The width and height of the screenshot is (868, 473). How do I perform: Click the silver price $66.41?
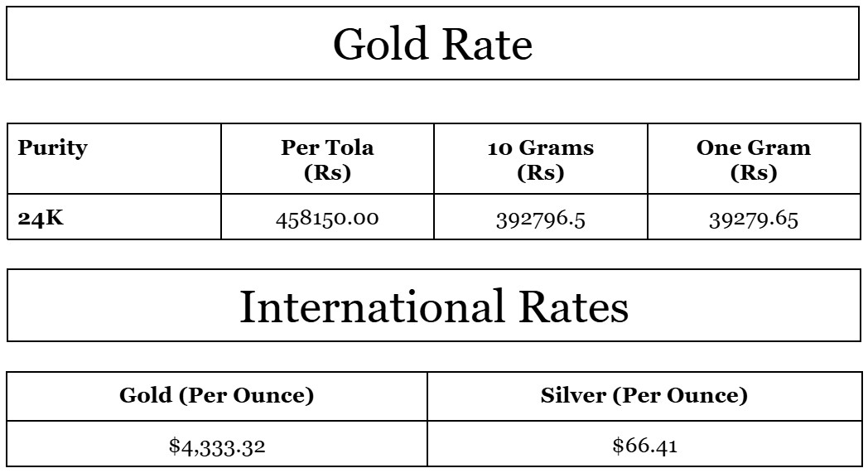pyautogui.click(x=644, y=446)
